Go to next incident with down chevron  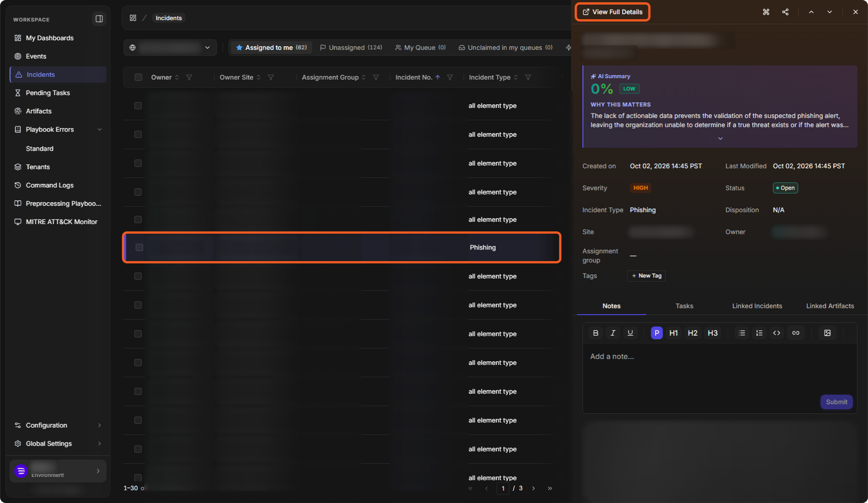click(x=830, y=12)
